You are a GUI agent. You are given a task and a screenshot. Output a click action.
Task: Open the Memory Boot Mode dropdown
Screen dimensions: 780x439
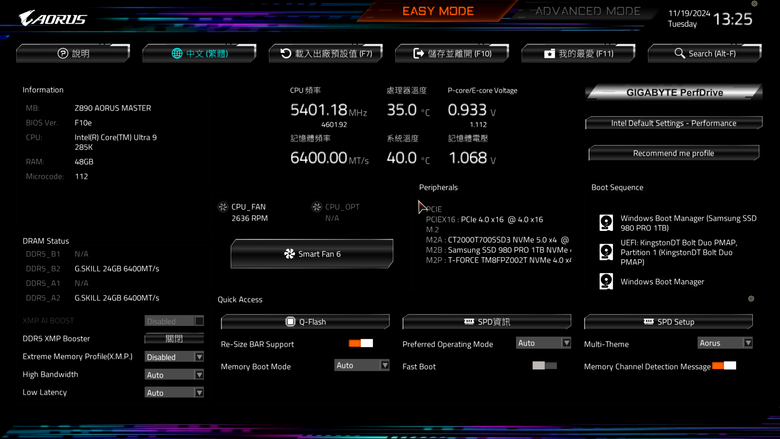point(362,365)
